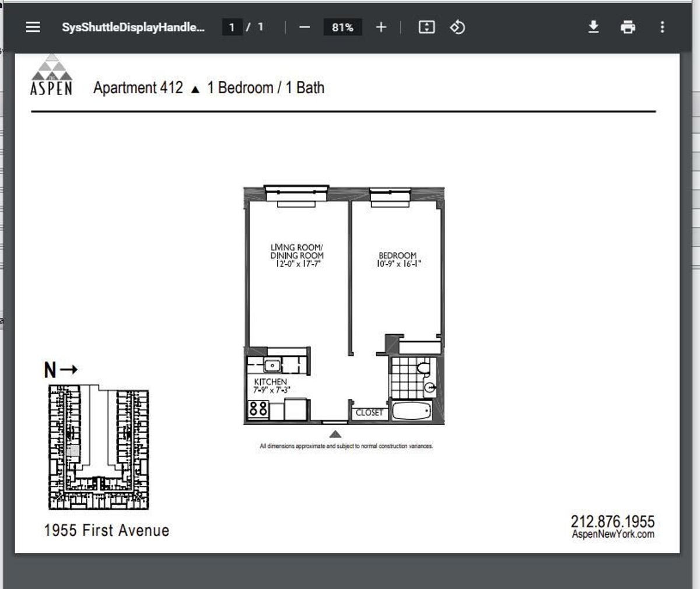Open the AspenNewYork.com link
700x589 pixels.
(x=613, y=534)
